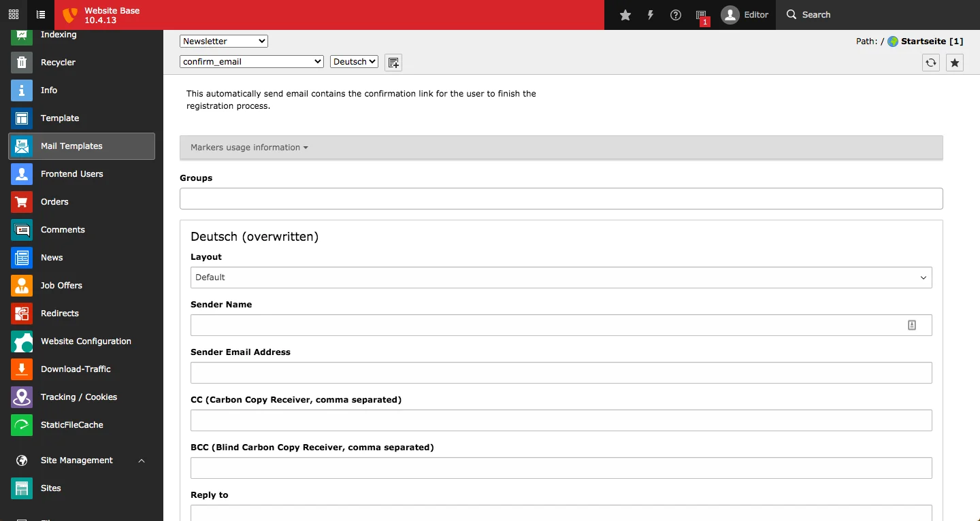980x521 pixels.
Task: Open the notification icon showing 1
Action: point(702,14)
